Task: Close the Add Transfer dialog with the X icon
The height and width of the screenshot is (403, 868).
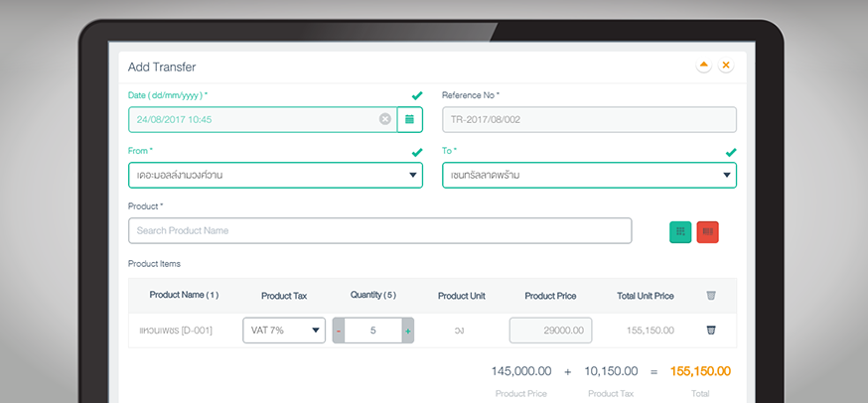Action: [726, 66]
